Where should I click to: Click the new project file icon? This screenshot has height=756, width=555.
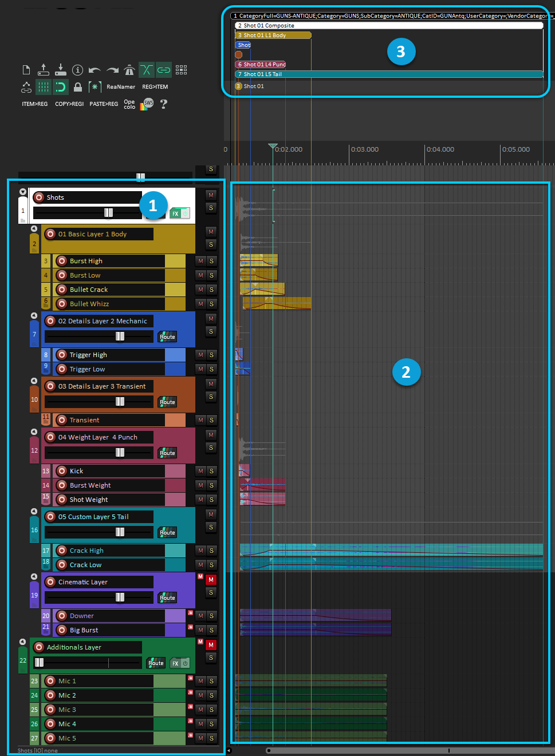(x=26, y=70)
